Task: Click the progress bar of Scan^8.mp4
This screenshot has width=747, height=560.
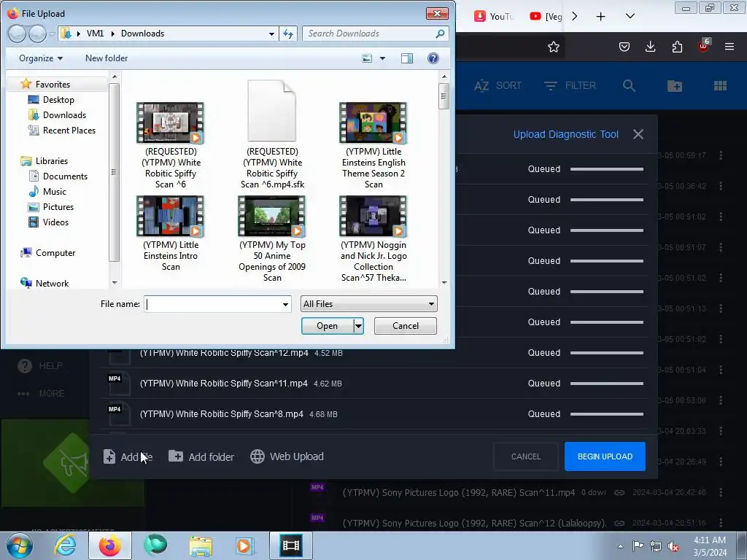Action: pyautogui.click(x=606, y=414)
